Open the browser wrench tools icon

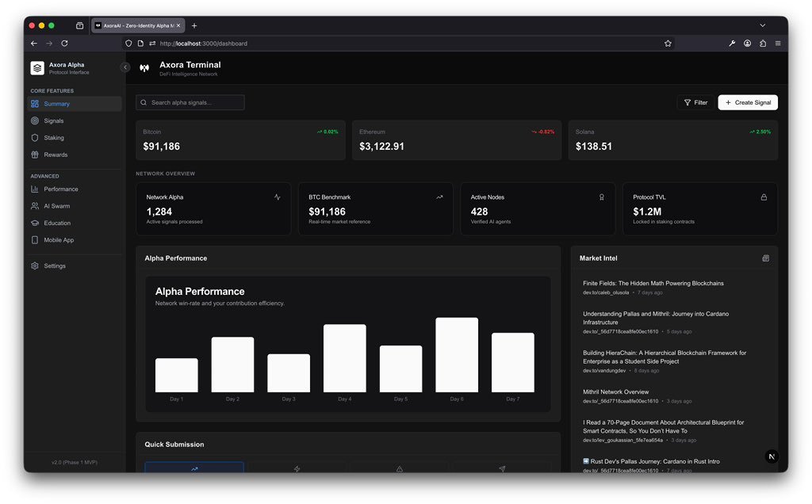tap(732, 44)
